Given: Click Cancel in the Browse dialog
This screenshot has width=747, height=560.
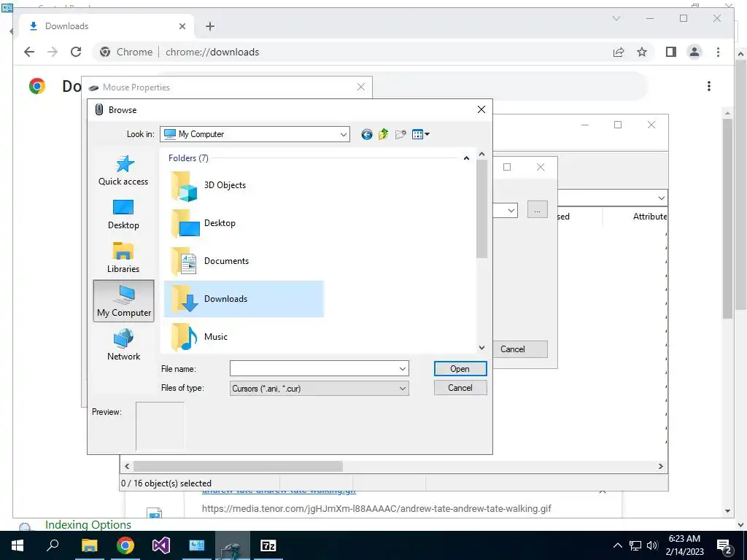Looking at the screenshot, I should pyautogui.click(x=460, y=388).
